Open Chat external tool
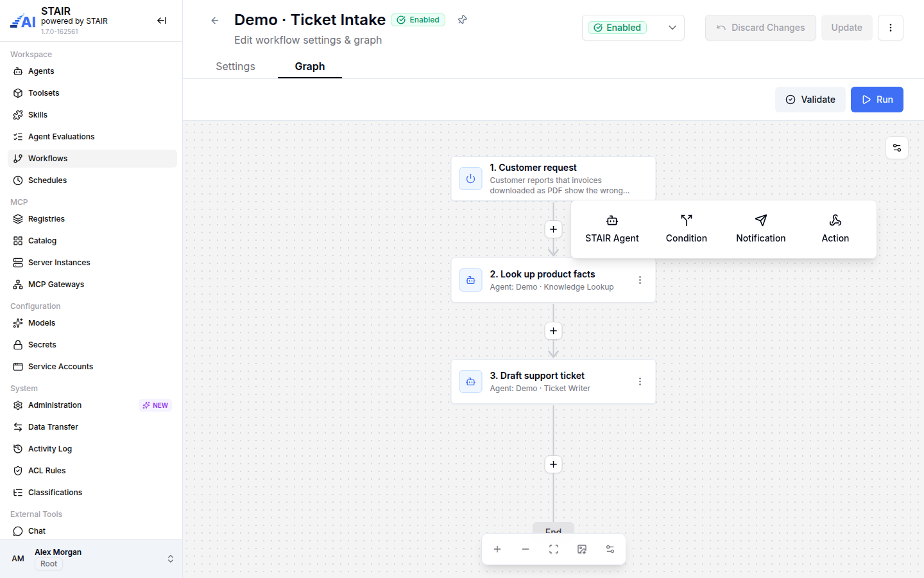Image resolution: width=924 pixels, height=578 pixels. click(92, 531)
